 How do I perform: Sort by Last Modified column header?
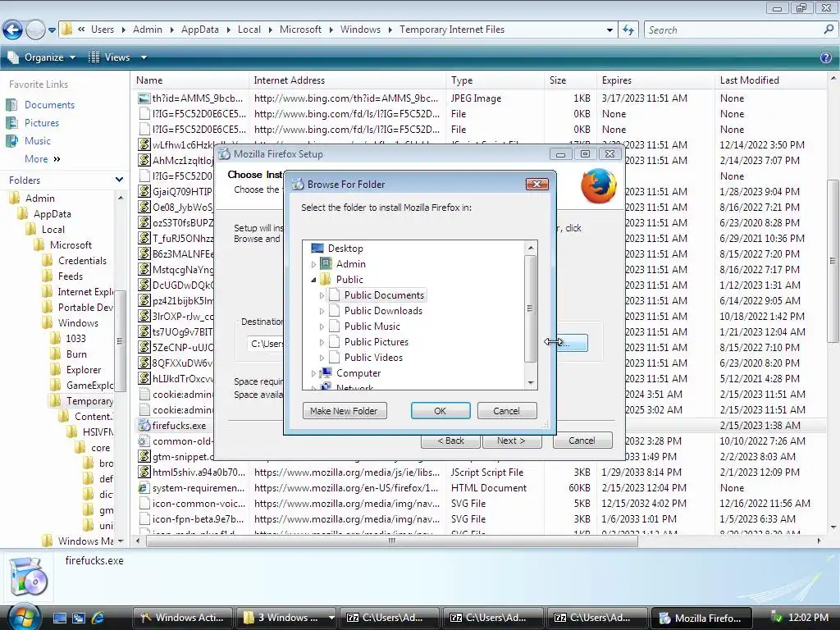(771, 80)
